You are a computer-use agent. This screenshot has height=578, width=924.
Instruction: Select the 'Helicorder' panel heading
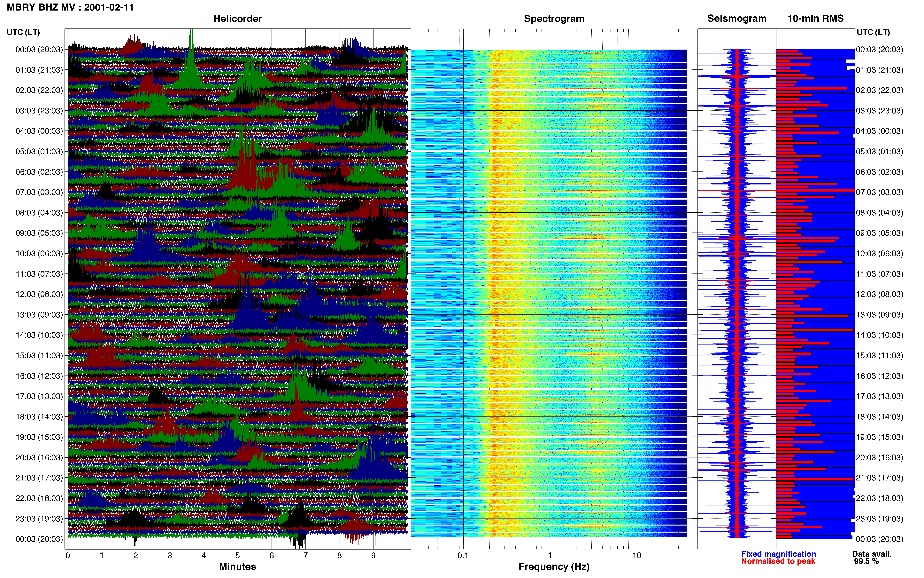238,18
